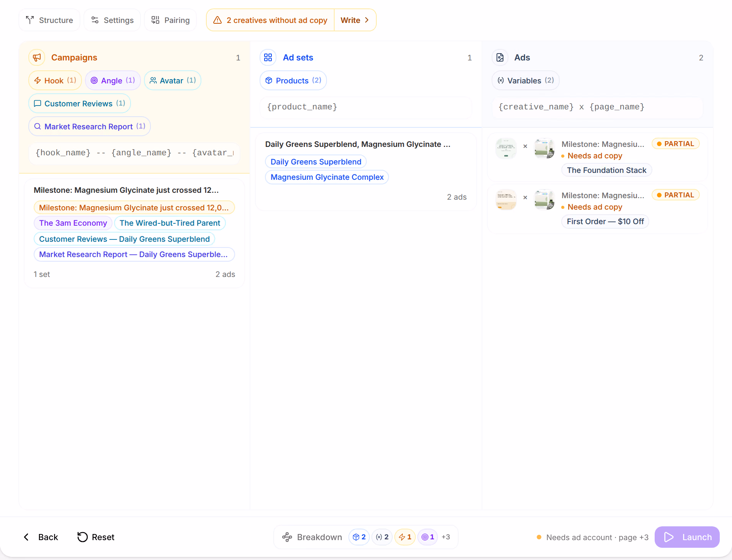The image size is (732, 560).
Task: Click Customer Reviews — Daily Greens Superblend tag
Action: point(124,239)
